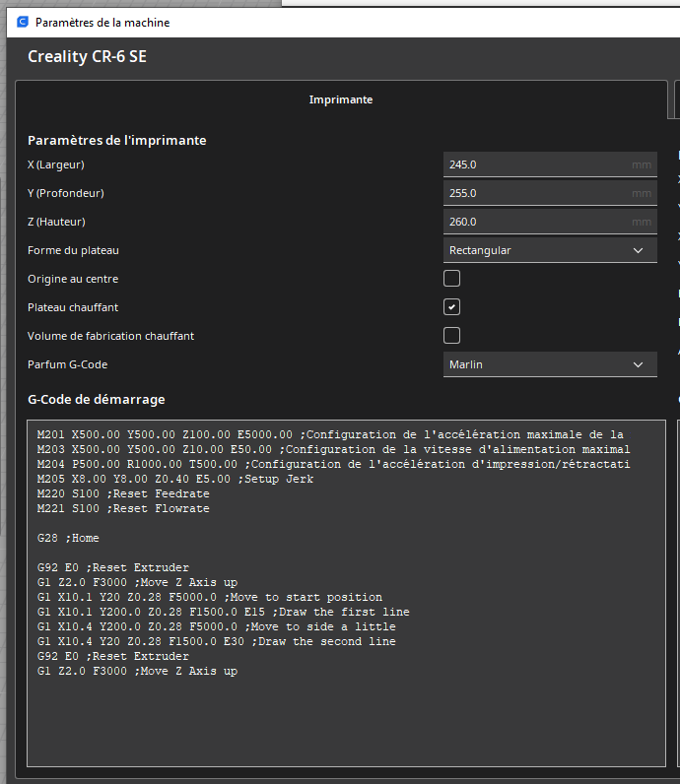Click the G-Code de démarrage heading
The image size is (680, 784).
pyautogui.click(x=96, y=400)
